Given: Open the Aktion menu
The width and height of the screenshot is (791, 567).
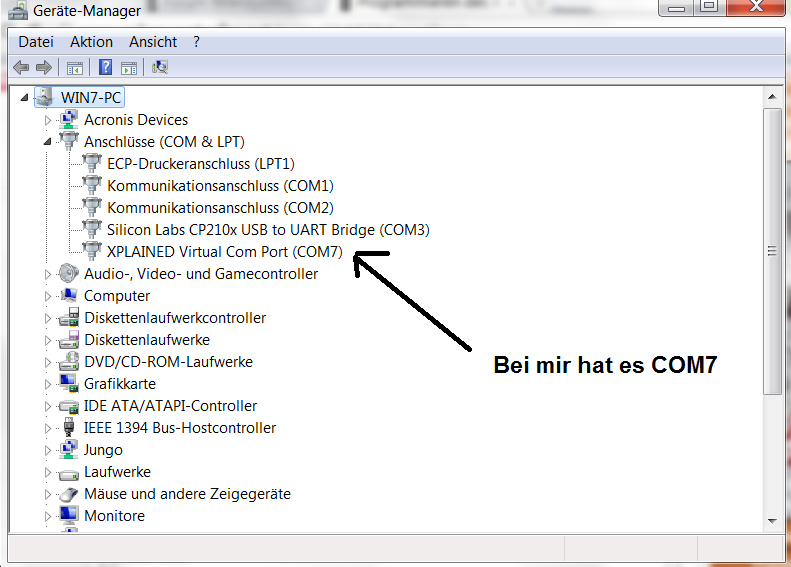Looking at the screenshot, I should point(91,42).
